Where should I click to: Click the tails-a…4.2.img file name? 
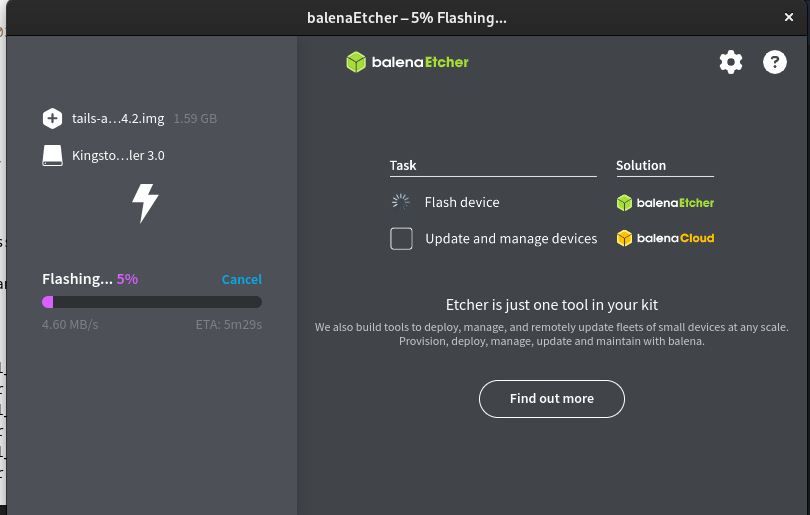(x=118, y=119)
